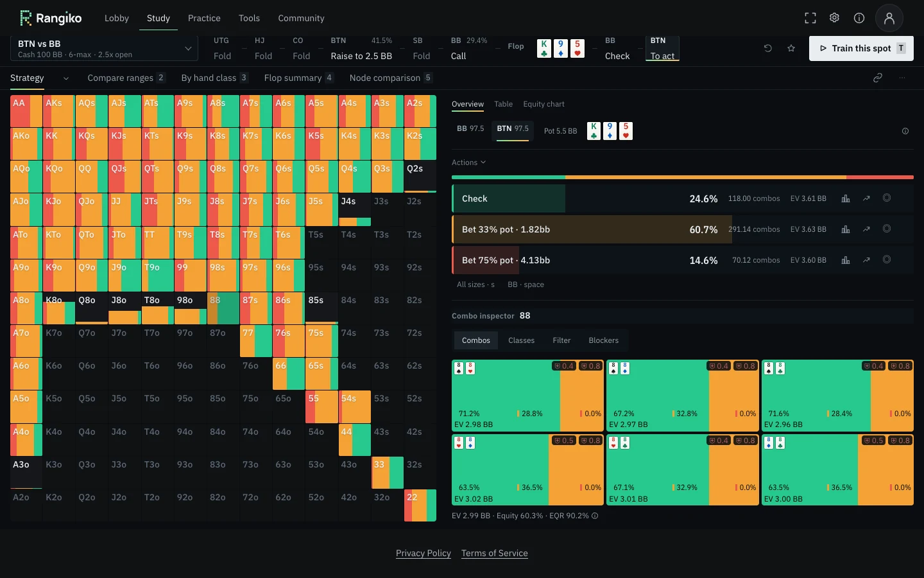Open the three-dot more options menu
The image size is (924, 578).
point(902,78)
